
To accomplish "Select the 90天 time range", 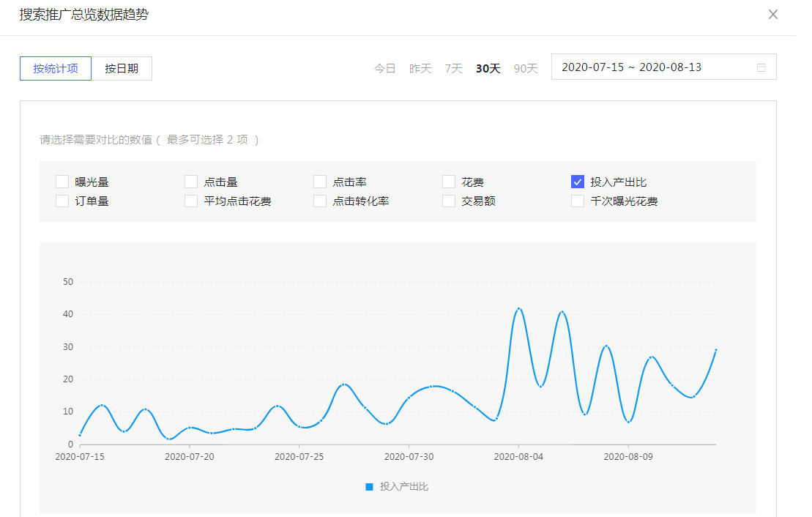I will [526, 68].
